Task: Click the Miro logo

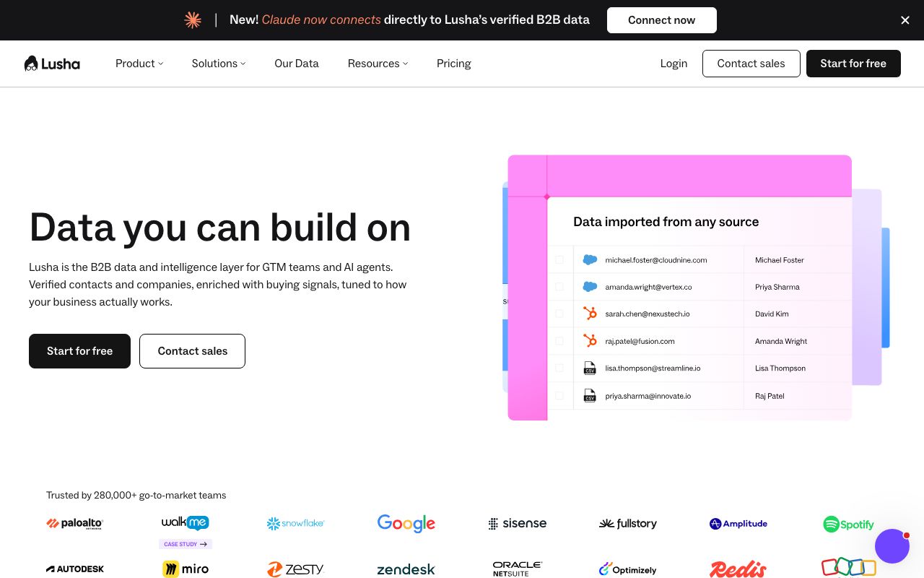Action: point(186,569)
